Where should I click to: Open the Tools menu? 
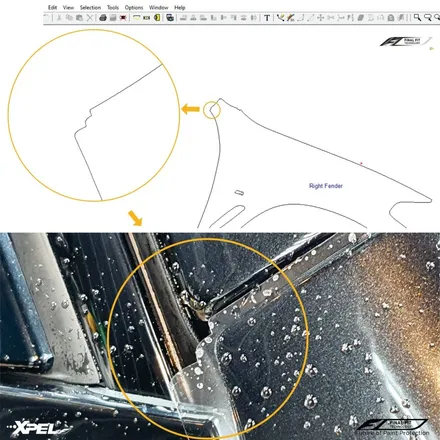[113, 7]
